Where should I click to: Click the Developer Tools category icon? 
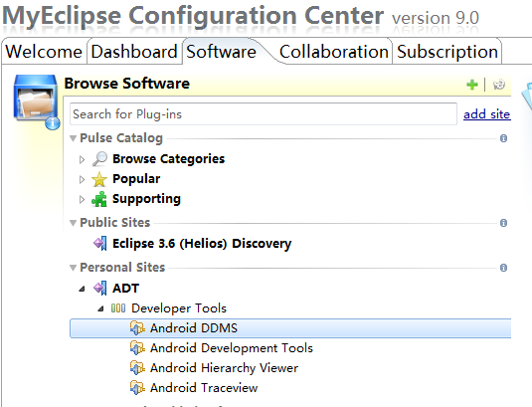click(x=118, y=308)
